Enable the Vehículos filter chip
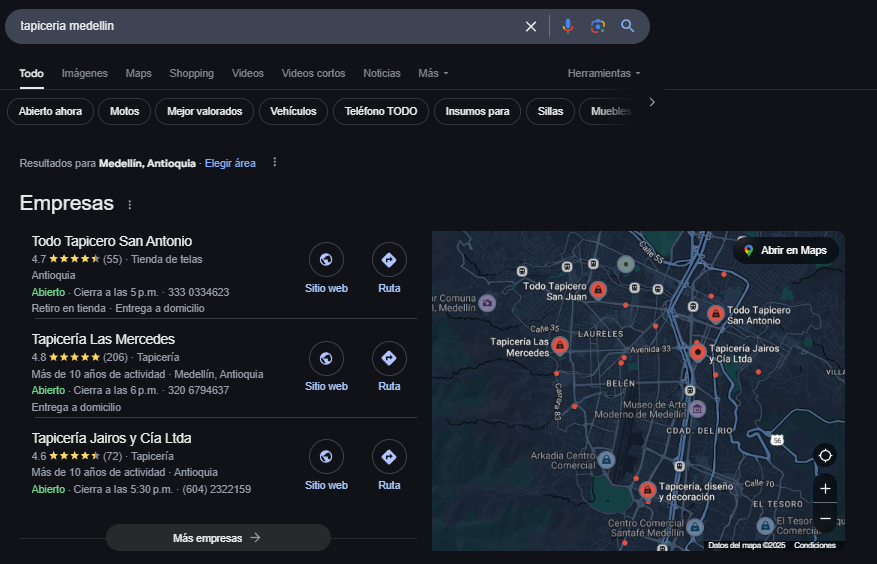The image size is (877, 564). click(x=293, y=111)
